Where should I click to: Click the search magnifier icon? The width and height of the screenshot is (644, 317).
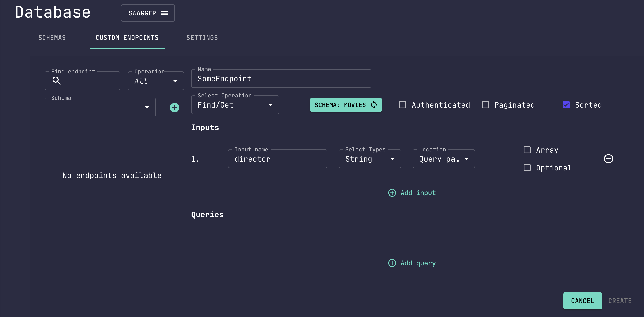coord(57,81)
